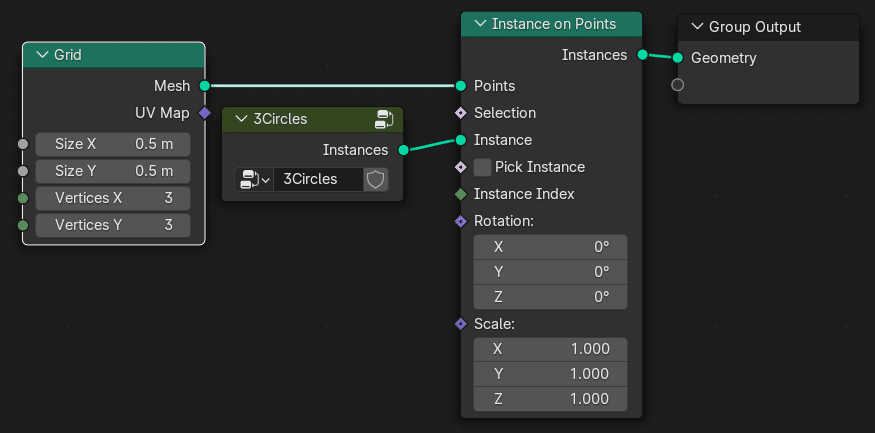875x433 pixels.
Task: Collapse the Grid node
Action: coord(43,55)
